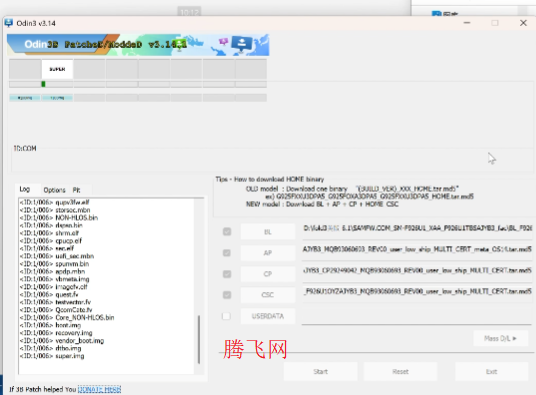Viewport: 536px width, 395px height.
Task: Click the Odin3 banner download icon
Action: [x=242, y=44]
